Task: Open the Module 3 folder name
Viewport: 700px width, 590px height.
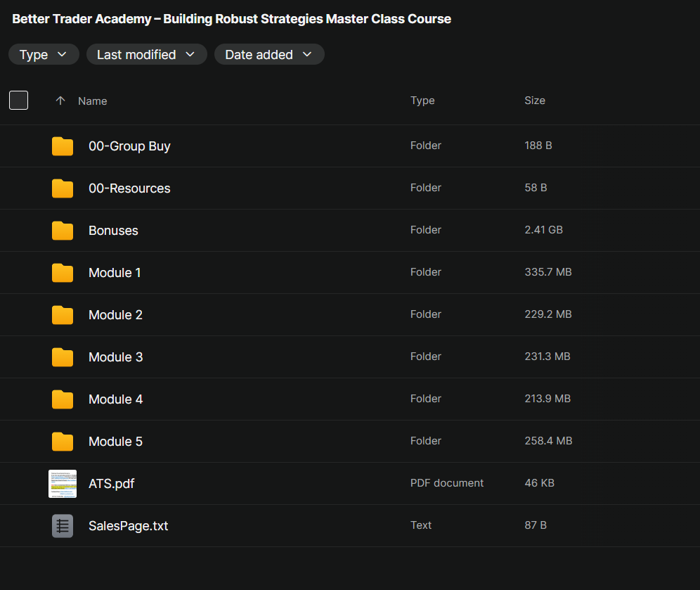Action: (x=116, y=357)
